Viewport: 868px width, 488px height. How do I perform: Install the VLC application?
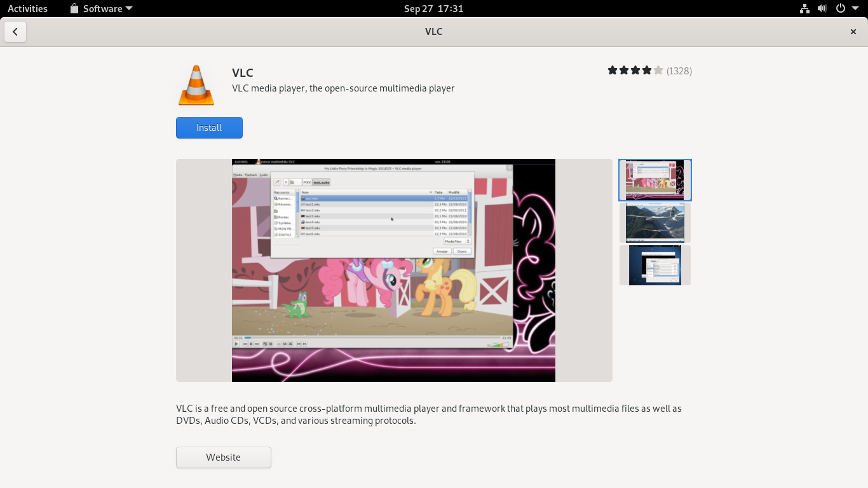pos(209,128)
